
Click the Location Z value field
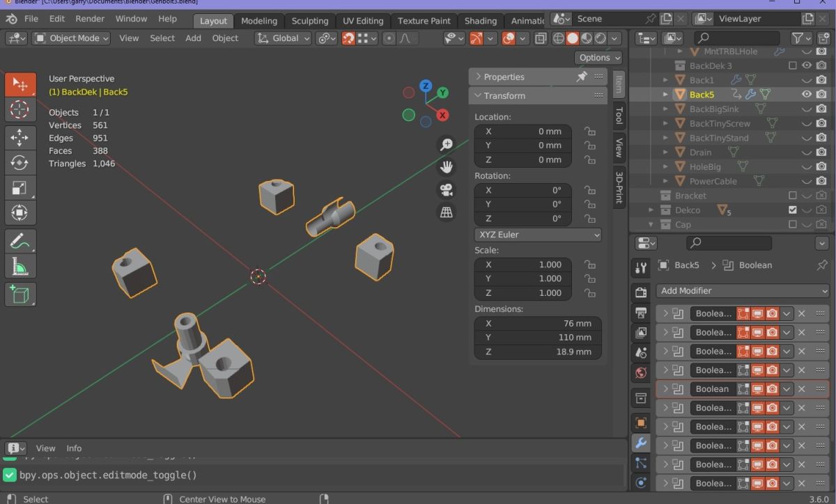tap(523, 159)
